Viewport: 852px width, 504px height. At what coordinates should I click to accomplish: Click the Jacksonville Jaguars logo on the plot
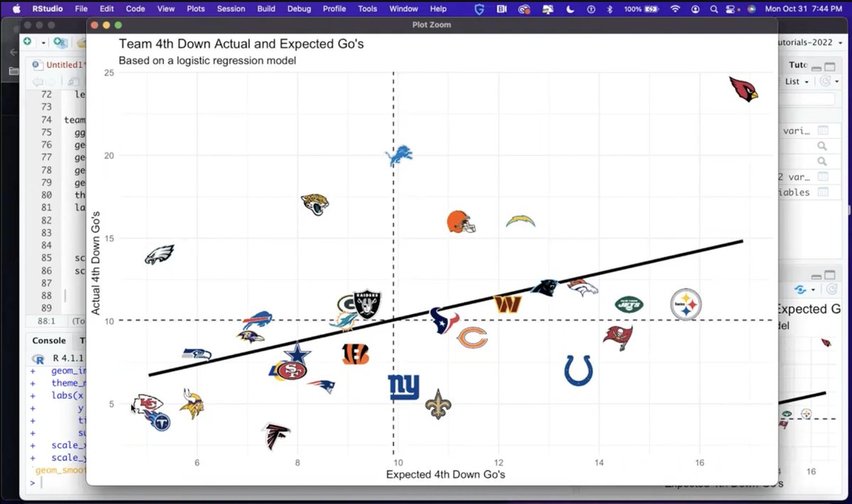(315, 204)
